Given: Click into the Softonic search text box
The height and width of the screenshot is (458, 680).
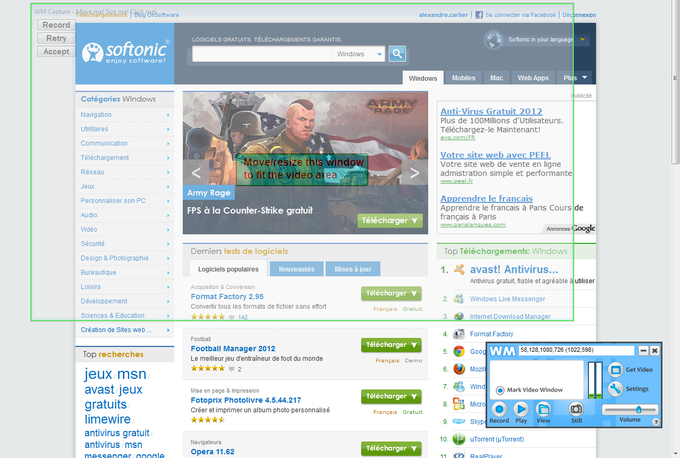Looking at the screenshot, I should pyautogui.click(x=262, y=54).
